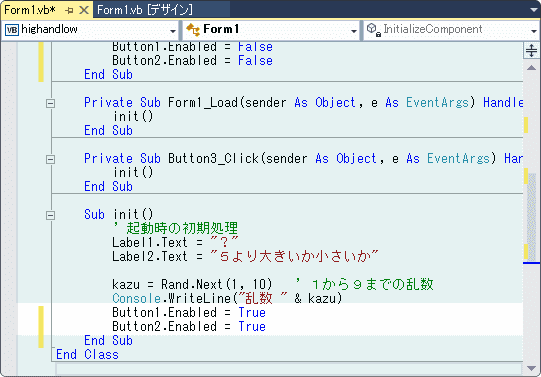Open the tab overflow dropdown arrow
The width and height of the screenshot is (541, 377).
click(533, 10)
